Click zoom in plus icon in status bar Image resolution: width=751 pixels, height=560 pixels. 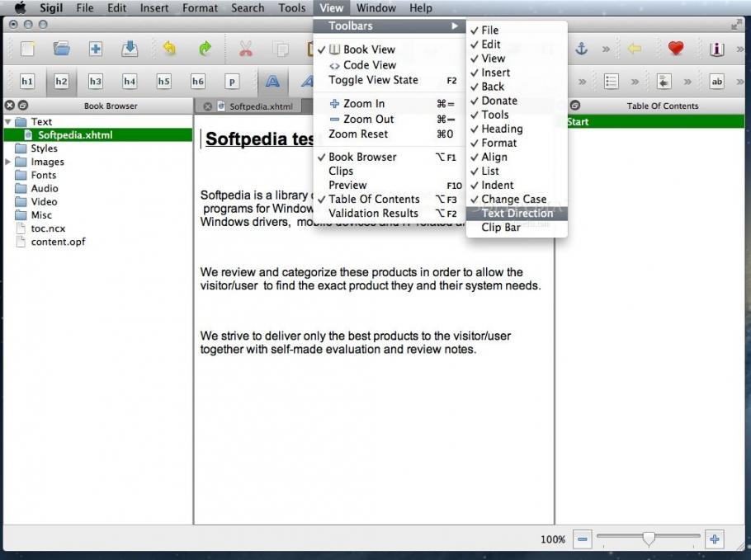coord(714,539)
